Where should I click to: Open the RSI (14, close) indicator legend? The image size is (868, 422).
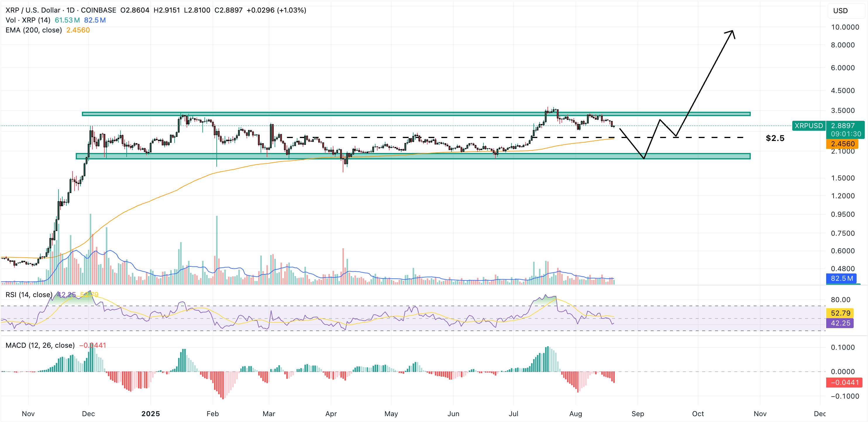(29, 294)
